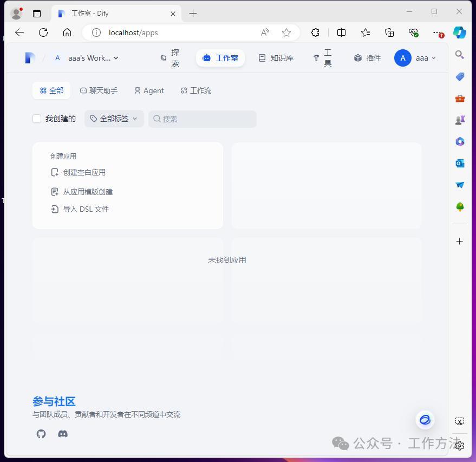Toggle Split screen icon
Viewport: 476px width, 462px height.
pyautogui.click(x=341, y=32)
